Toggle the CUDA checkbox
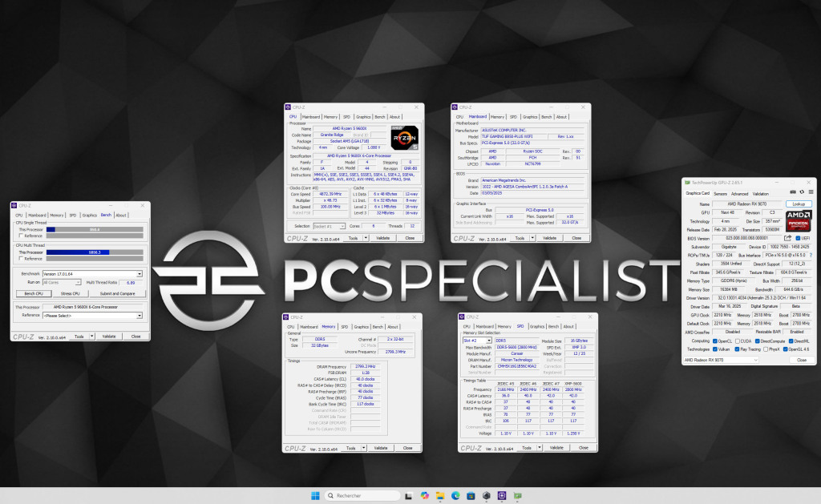 click(738, 341)
